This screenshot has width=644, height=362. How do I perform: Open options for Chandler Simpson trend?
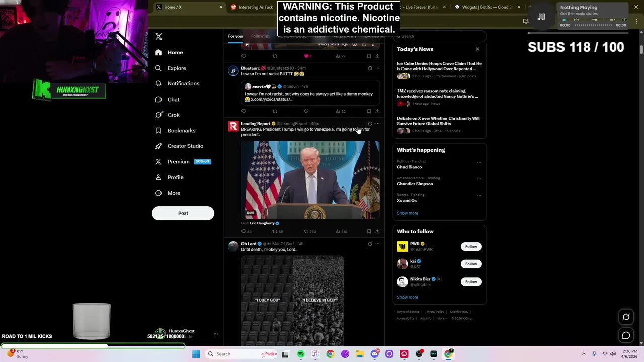point(479,179)
